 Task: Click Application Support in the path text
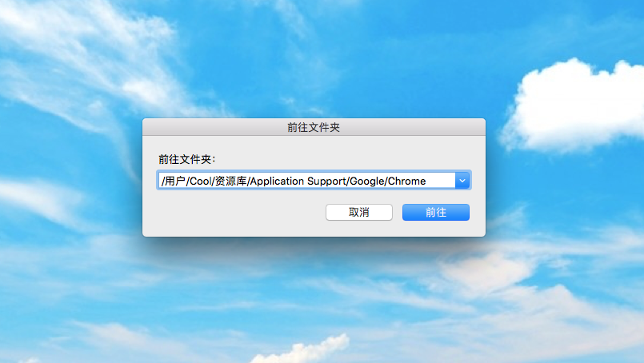[x=298, y=181]
